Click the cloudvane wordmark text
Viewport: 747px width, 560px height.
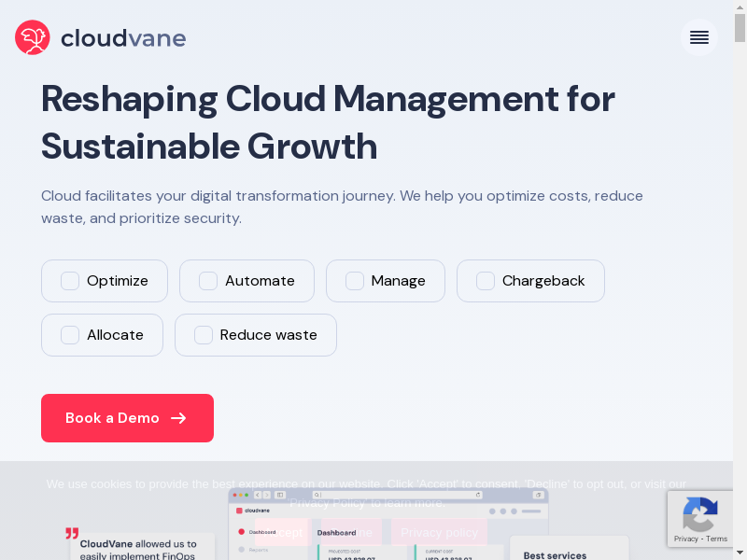tap(123, 38)
